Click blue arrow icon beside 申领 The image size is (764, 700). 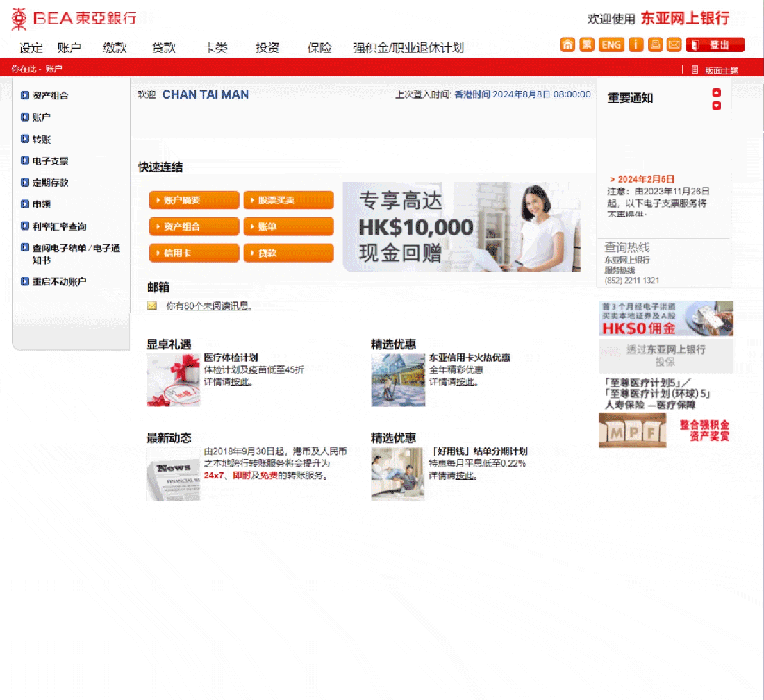pyautogui.click(x=25, y=204)
